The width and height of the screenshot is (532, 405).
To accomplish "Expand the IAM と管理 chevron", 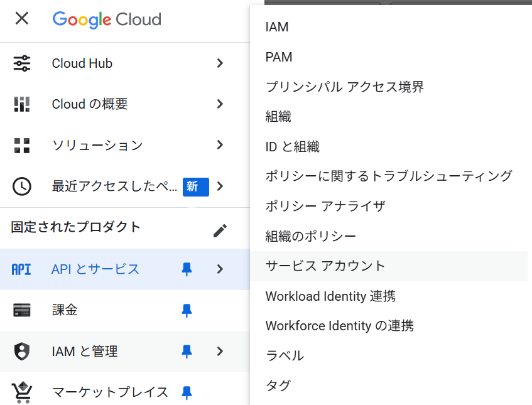I will tap(220, 352).
